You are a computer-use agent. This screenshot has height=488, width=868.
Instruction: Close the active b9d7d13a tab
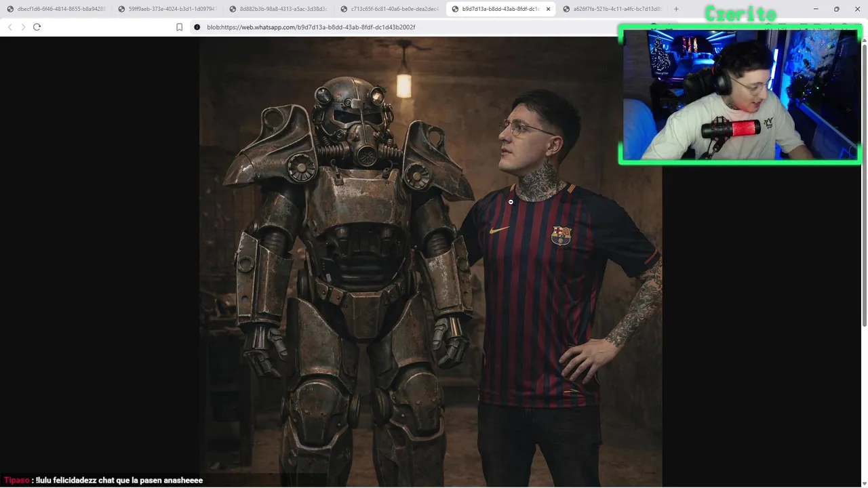click(x=548, y=9)
